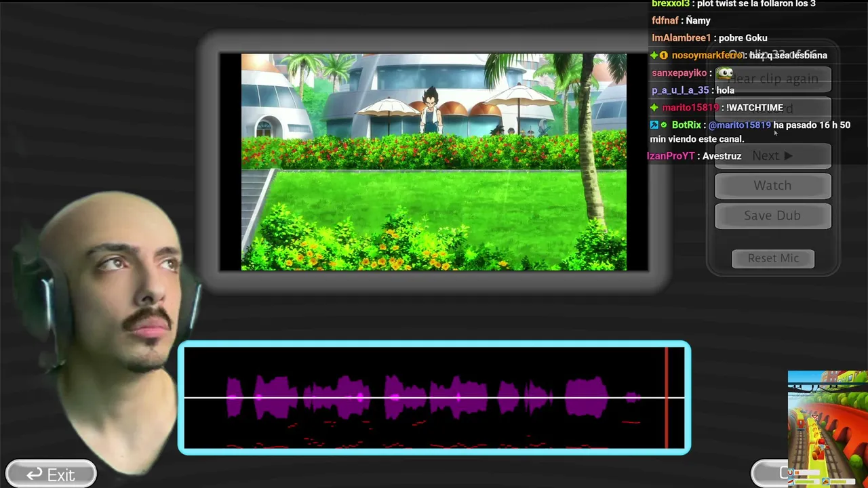Click the Subway Surfers gameplay thumbnail
Screen dimensions: 868x488
(827, 428)
